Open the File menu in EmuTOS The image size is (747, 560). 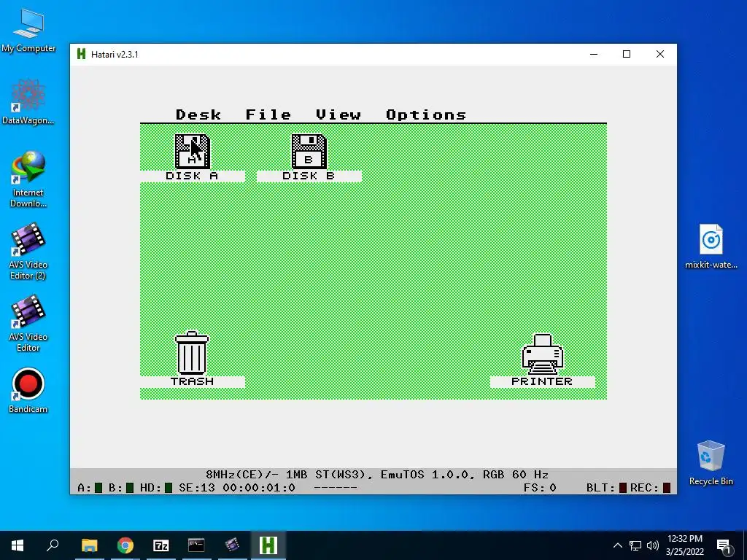pos(268,114)
